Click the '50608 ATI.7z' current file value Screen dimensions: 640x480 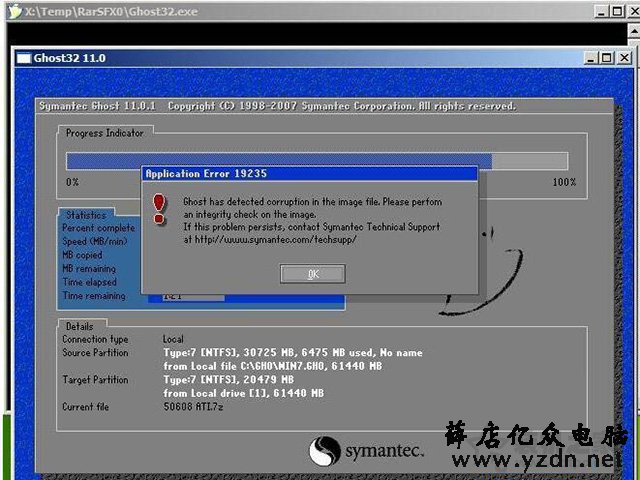tap(193, 407)
